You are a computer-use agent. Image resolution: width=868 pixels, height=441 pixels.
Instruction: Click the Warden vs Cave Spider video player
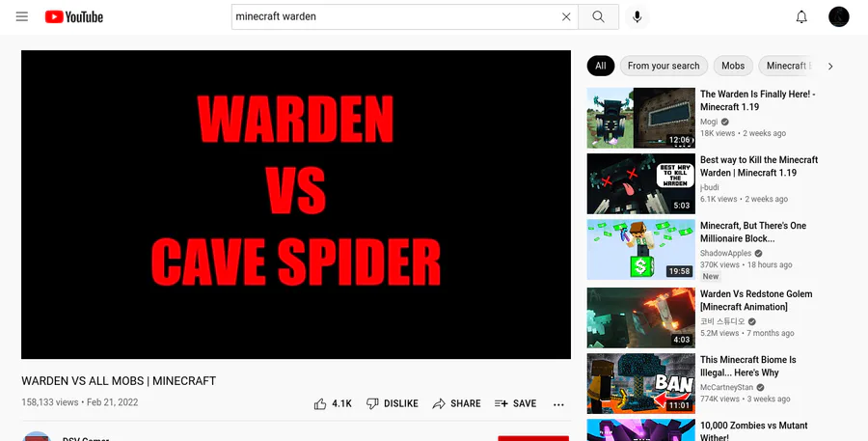[x=296, y=205]
